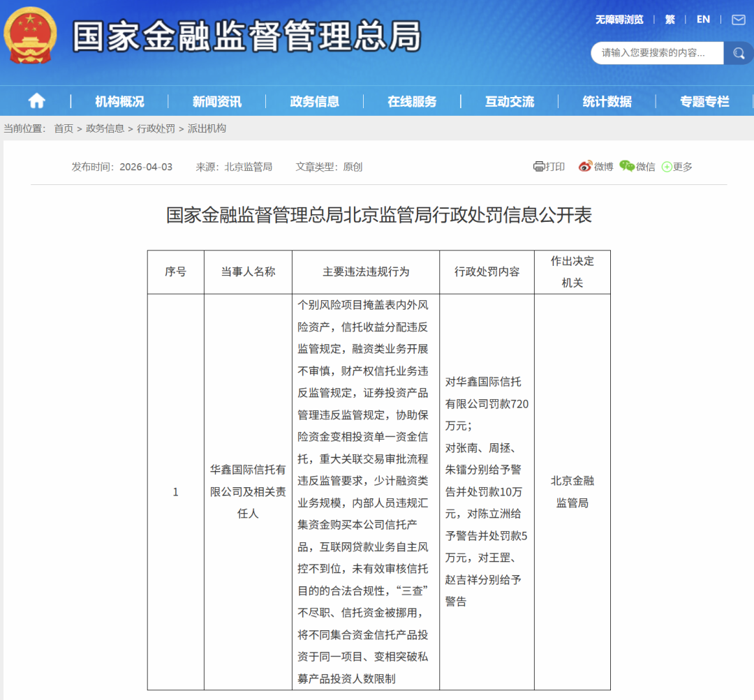Open the 统计数据 navigation item

607,101
